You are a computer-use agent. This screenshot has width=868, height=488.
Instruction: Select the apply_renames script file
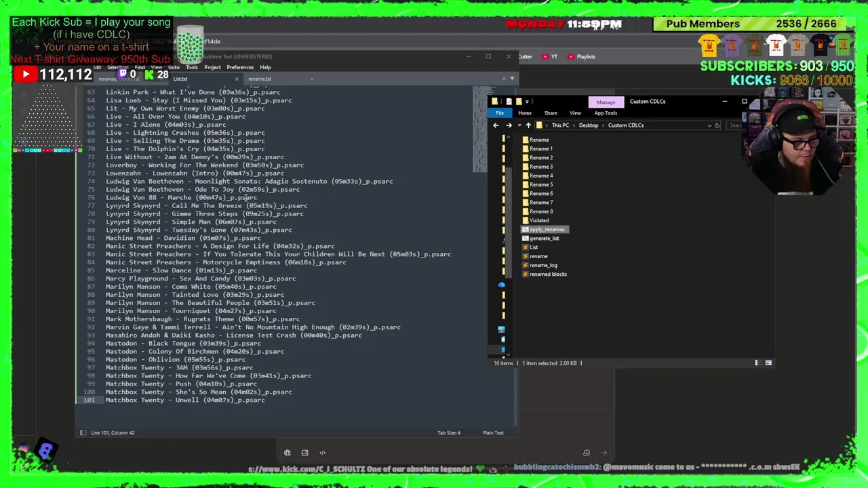(x=543, y=229)
